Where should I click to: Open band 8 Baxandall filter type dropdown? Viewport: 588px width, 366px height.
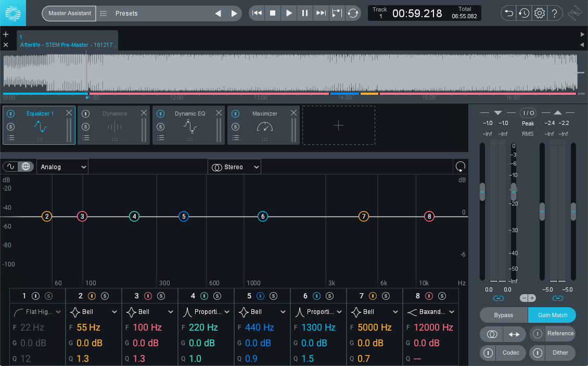coord(431,311)
